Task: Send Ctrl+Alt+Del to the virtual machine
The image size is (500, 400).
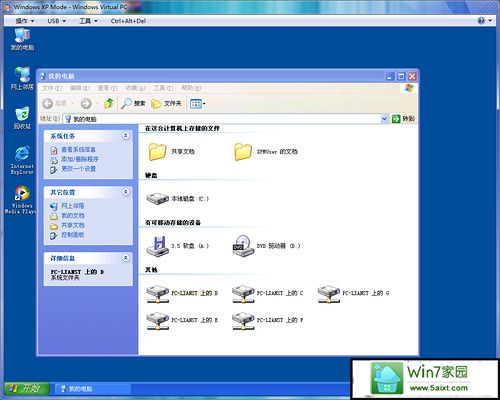Action: click(x=128, y=21)
